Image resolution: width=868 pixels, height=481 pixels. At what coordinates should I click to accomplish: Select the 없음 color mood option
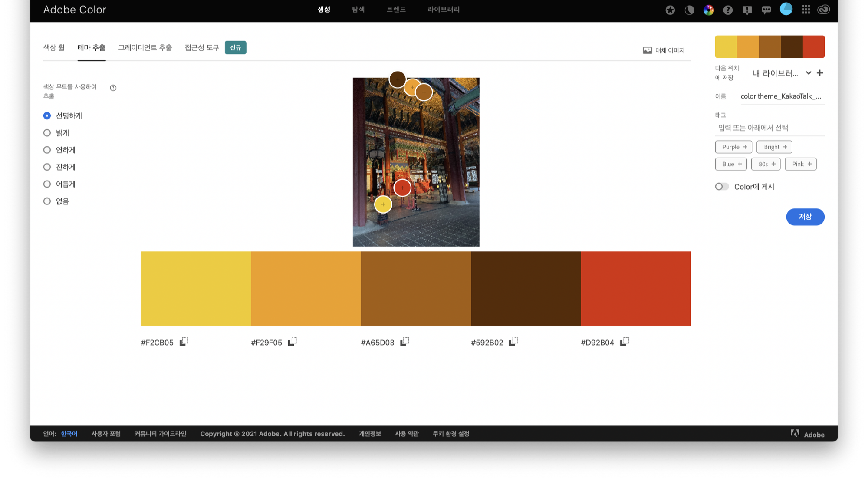[x=47, y=201]
